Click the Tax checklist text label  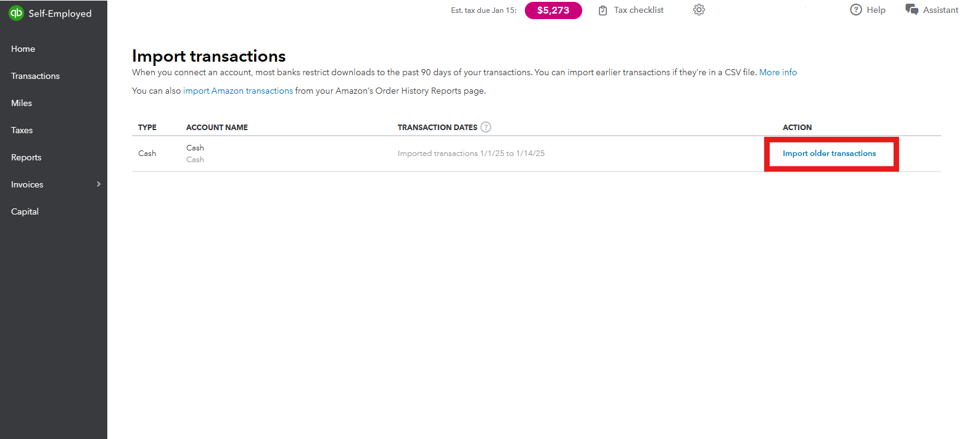(x=638, y=10)
